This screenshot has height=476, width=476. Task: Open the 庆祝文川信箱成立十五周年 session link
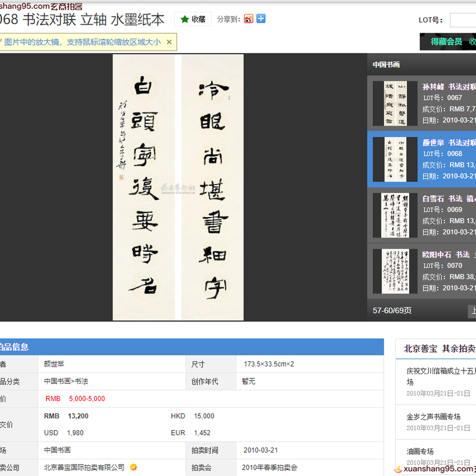pyautogui.click(x=441, y=376)
